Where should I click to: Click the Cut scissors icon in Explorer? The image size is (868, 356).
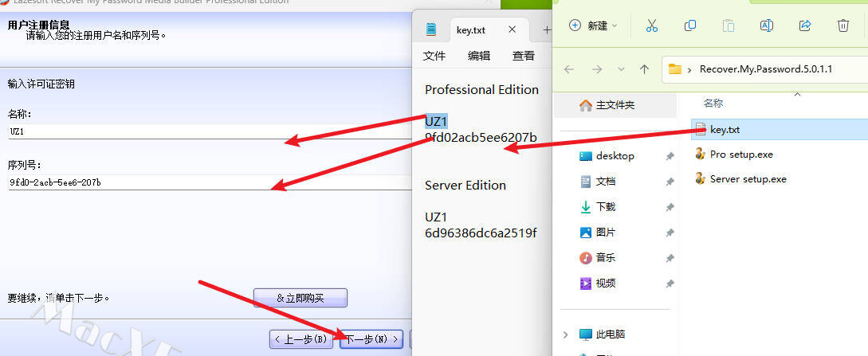click(x=651, y=25)
